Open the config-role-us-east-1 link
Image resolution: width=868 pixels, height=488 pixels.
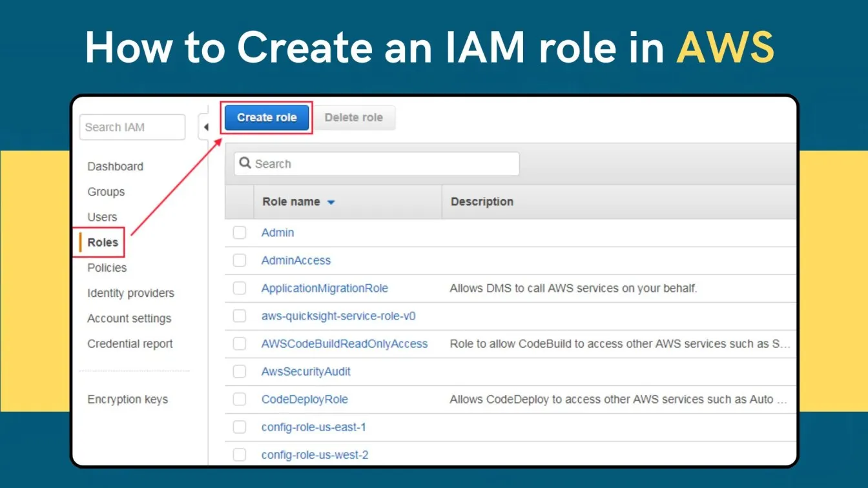314,427
